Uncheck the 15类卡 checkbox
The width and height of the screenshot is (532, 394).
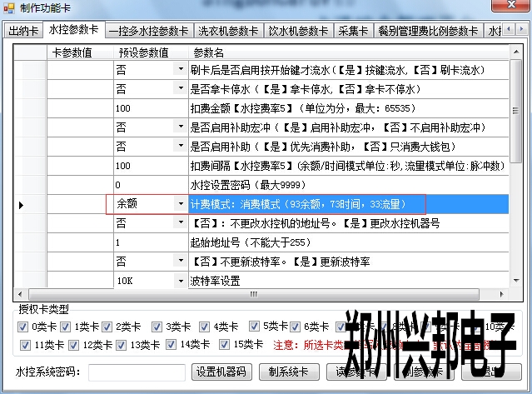(225, 344)
